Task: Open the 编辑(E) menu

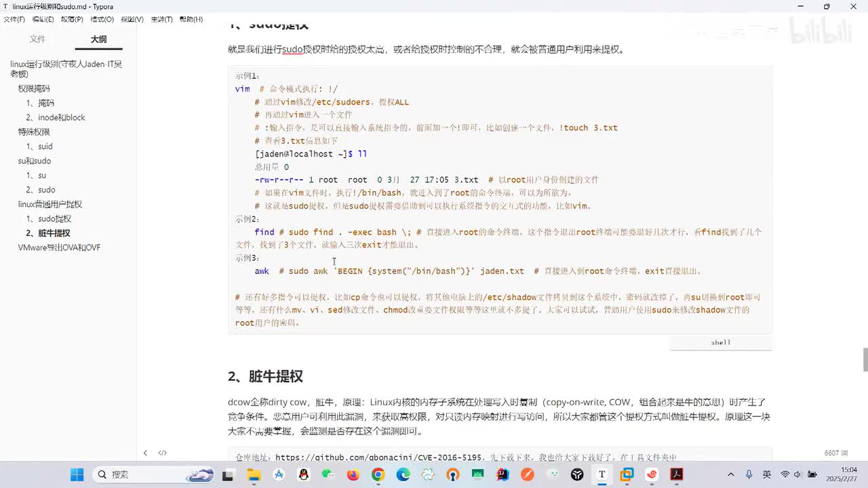Action: click(x=43, y=20)
